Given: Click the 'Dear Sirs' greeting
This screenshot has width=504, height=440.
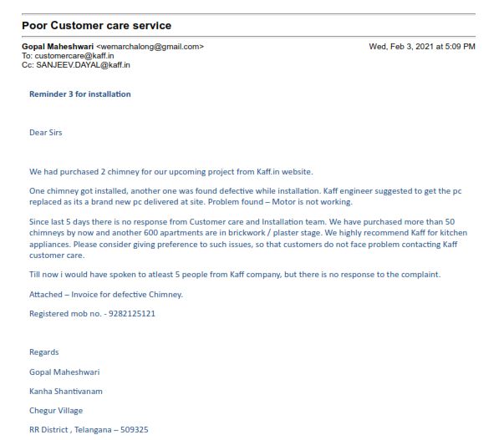Looking at the screenshot, I should tap(46, 133).
